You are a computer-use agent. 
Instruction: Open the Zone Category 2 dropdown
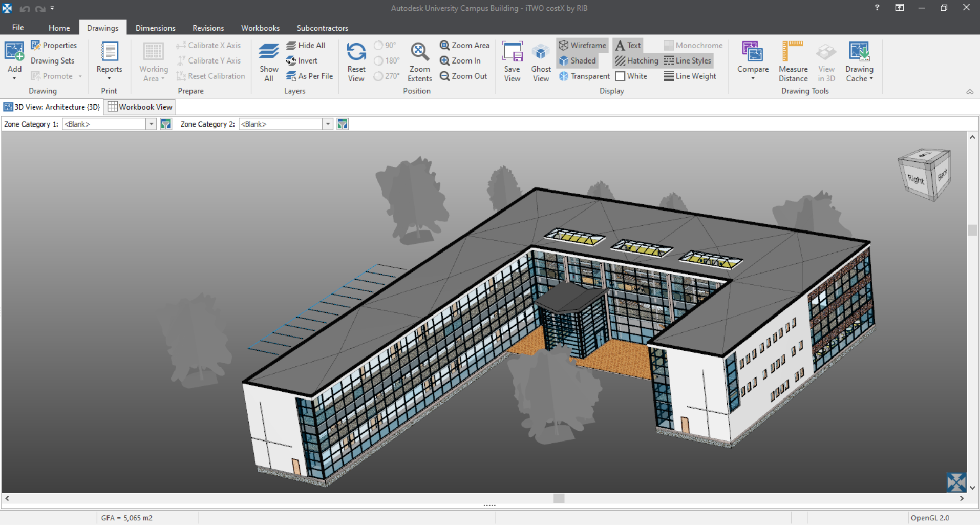[328, 124]
